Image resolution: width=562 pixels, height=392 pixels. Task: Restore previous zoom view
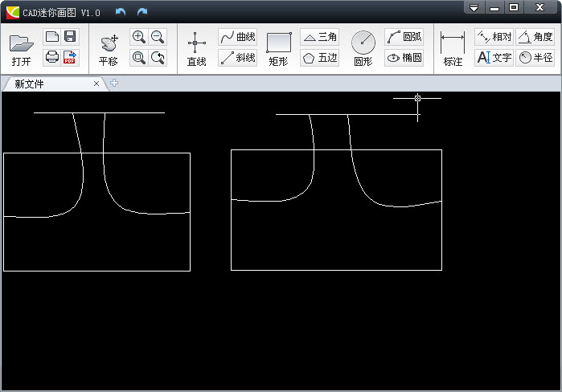158,57
